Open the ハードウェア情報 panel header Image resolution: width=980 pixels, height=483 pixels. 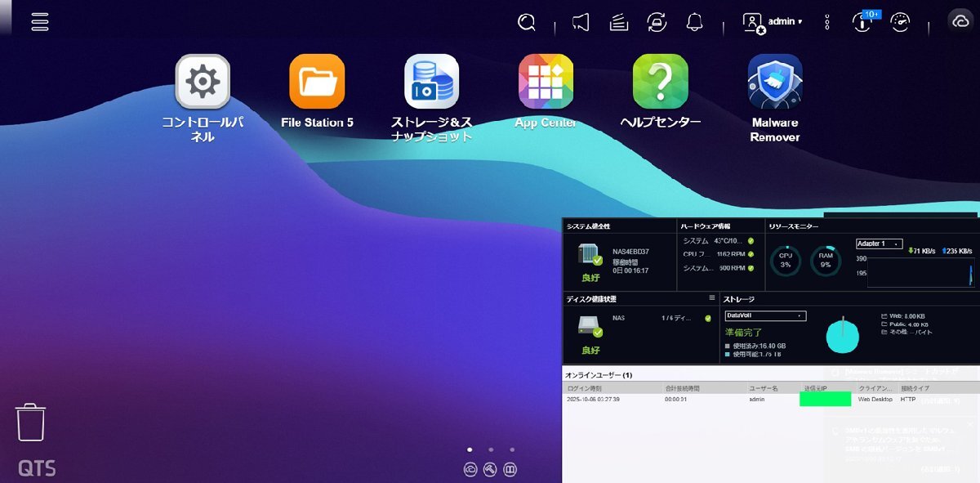(x=706, y=226)
